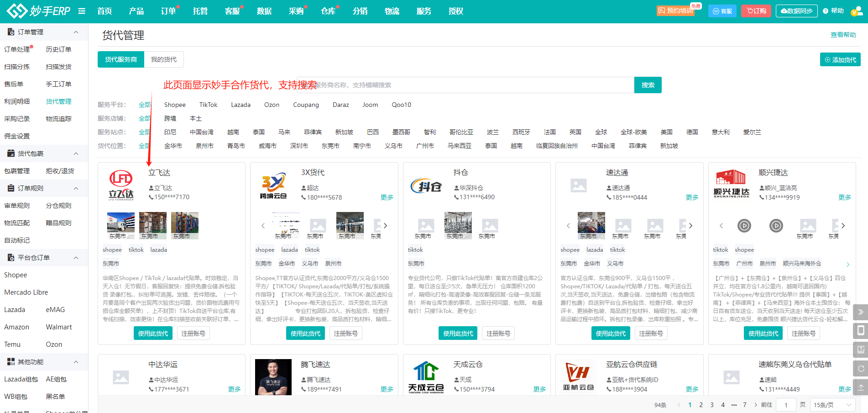The image size is (868, 413).
Task: Collapse the 平台仓订单 sidebar section
Action: click(76, 258)
